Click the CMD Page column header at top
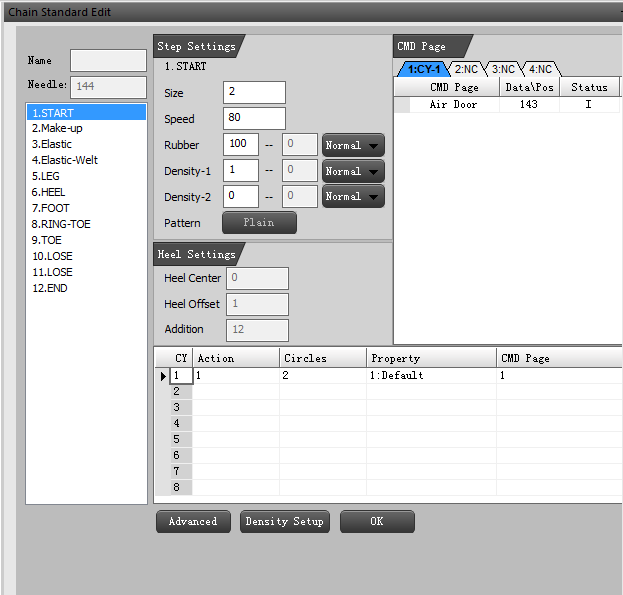The width and height of the screenshot is (623, 595). click(454, 87)
